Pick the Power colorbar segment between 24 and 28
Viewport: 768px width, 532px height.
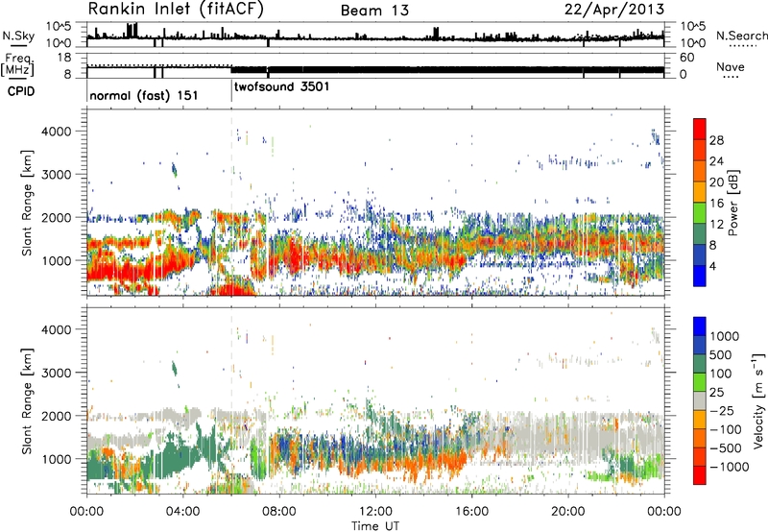[700, 150]
